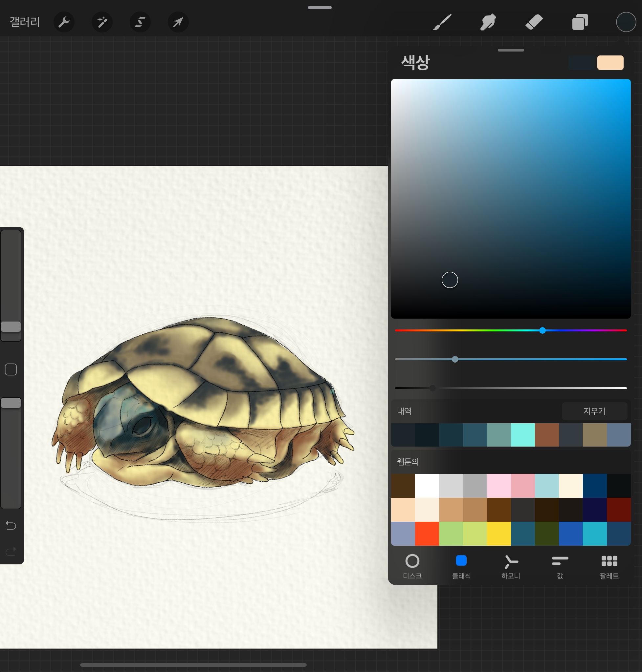The image size is (642, 672).
Task: Activate the Transform arrow tool
Action: tap(178, 22)
